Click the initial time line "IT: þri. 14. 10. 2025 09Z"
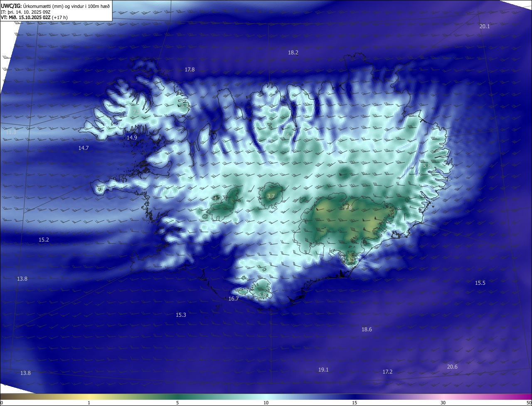This screenshot has width=532, height=406. pos(27,12)
